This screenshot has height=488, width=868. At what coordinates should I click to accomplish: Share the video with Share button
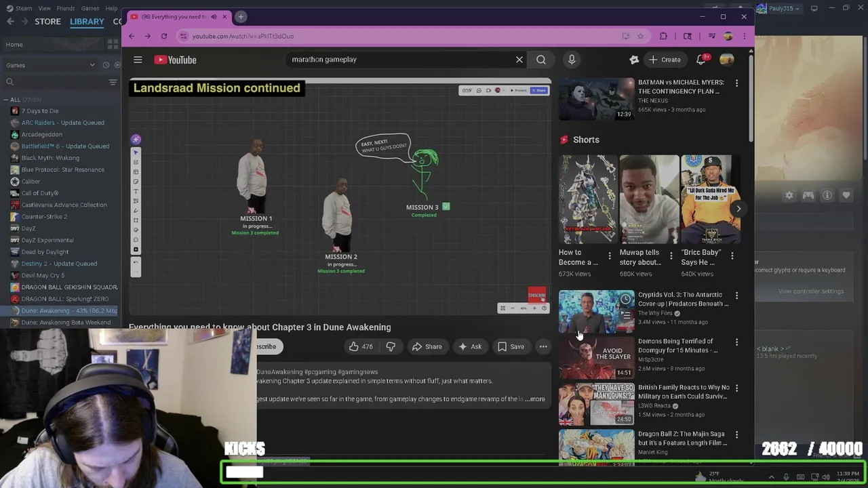click(427, 346)
